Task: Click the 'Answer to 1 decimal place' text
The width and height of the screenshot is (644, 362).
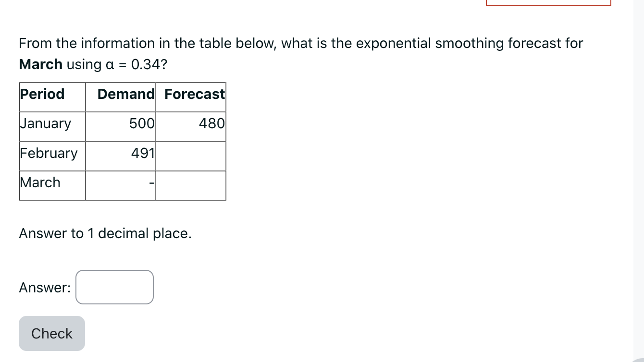Action: pos(105,233)
